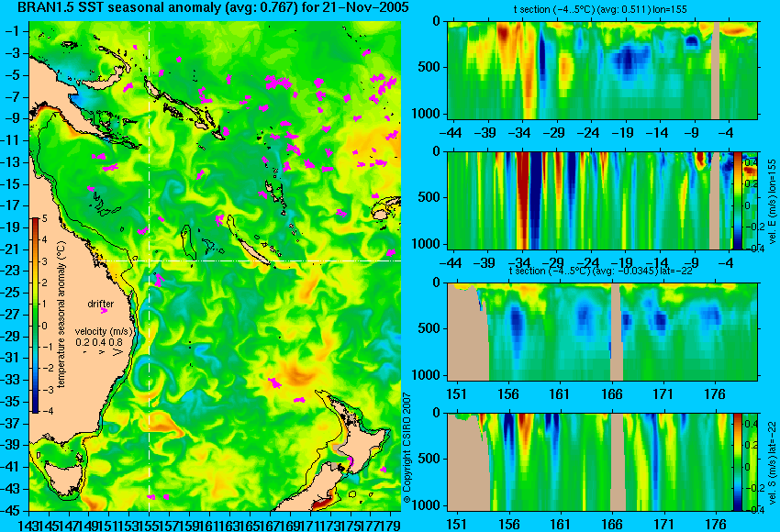Select the temperature section plot at lat=-22
780x532 pixels.
[602, 332]
